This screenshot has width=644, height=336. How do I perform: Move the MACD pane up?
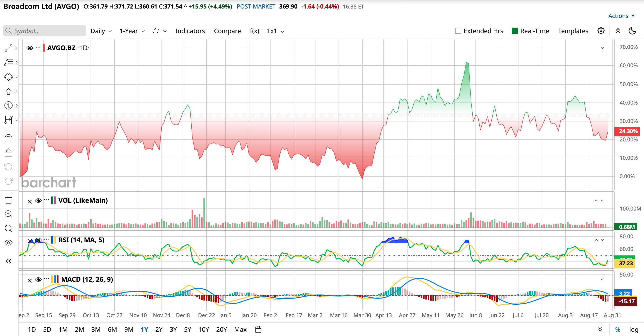602,280
